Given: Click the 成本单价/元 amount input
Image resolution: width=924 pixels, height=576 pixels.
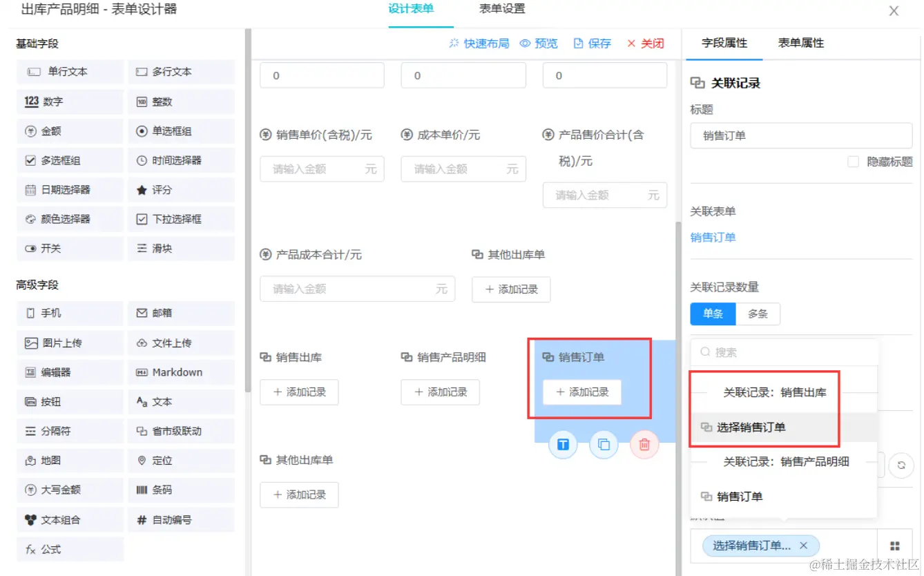Looking at the screenshot, I should pos(463,169).
